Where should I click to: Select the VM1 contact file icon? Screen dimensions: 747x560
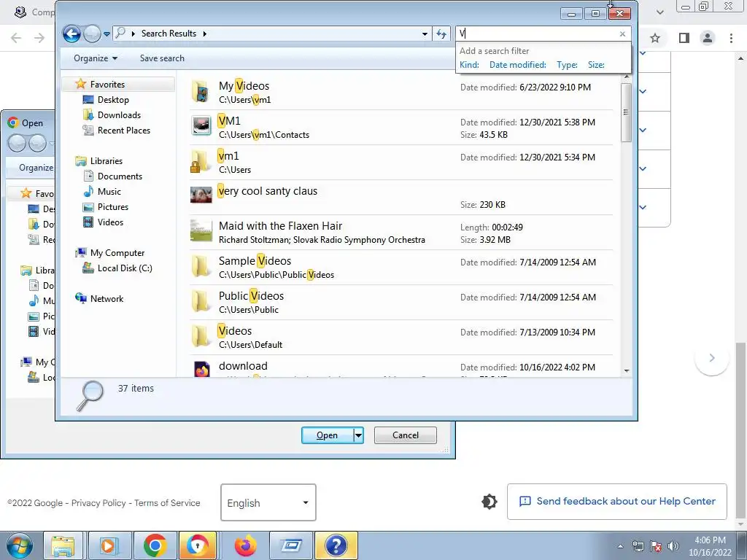click(201, 126)
